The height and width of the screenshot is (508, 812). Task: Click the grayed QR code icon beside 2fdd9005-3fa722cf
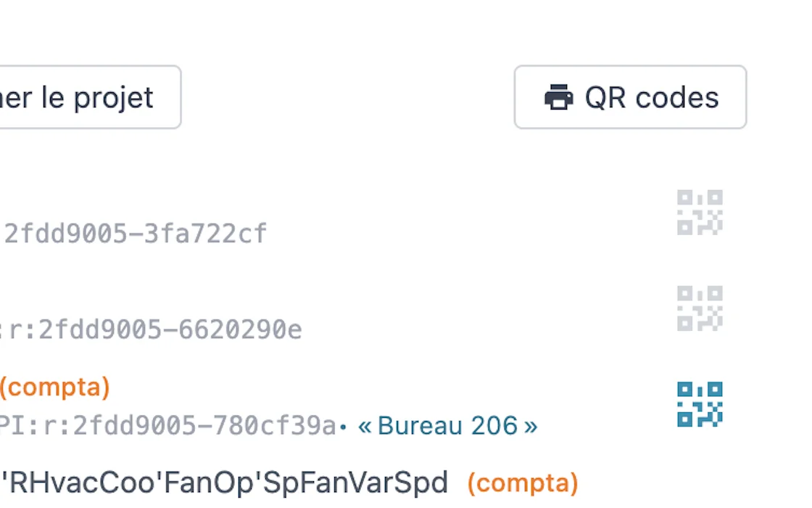click(699, 213)
